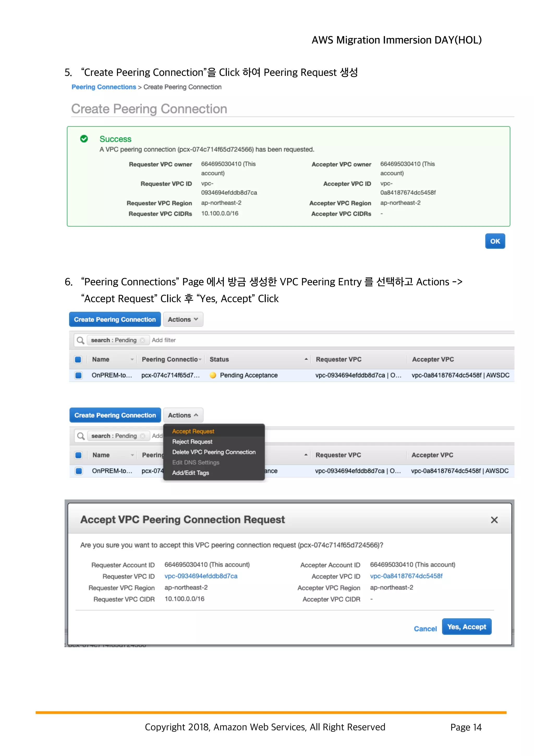Click upper Create Peering Connection button
The width and height of the screenshot is (534, 756).
pyautogui.click(x=115, y=319)
